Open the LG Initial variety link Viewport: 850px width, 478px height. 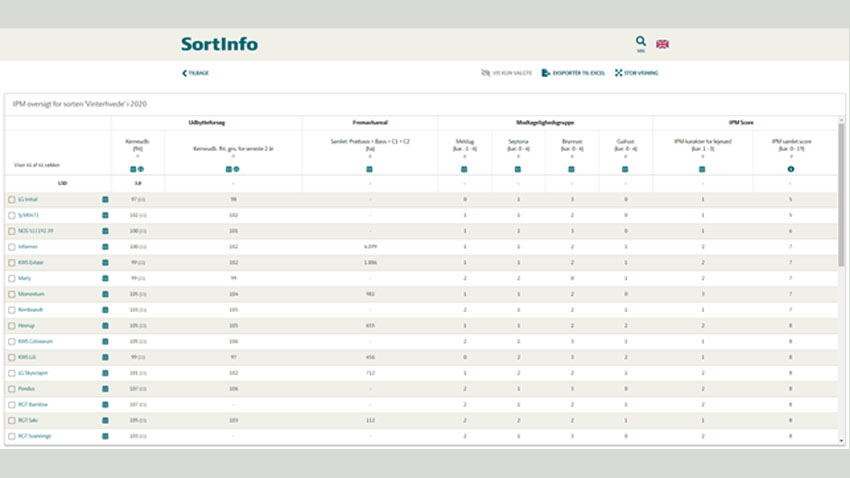[28, 199]
